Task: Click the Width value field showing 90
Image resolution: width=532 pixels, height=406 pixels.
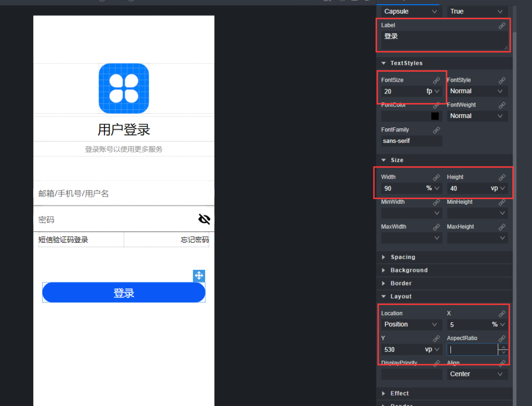Action: [x=403, y=188]
